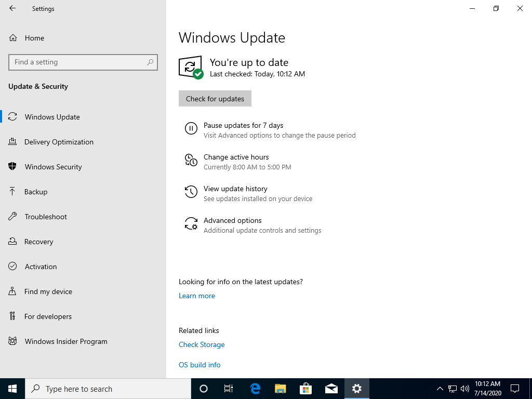
Task: Open the Home settings page
Action: (x=83, y=38)
